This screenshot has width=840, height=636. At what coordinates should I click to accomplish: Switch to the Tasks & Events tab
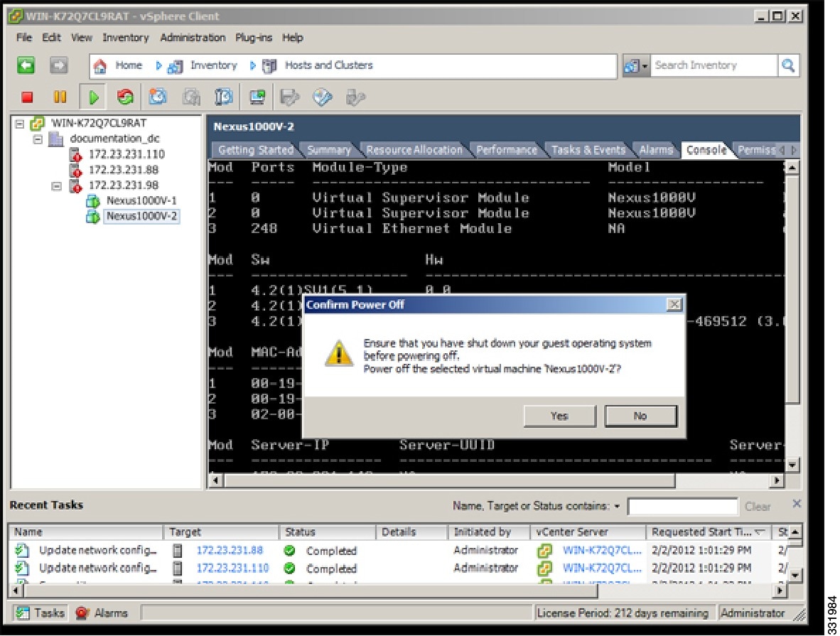click(x=588, y=150)
